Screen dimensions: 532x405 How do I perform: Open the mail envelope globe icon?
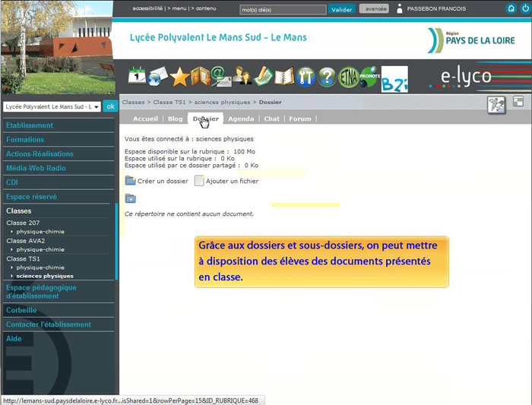(x=157, y=77)
